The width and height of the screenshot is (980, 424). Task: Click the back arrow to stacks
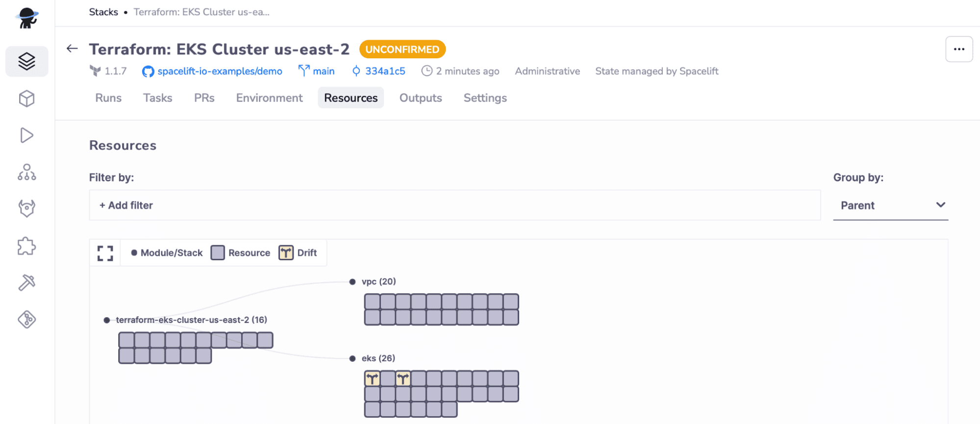point(72,49)
